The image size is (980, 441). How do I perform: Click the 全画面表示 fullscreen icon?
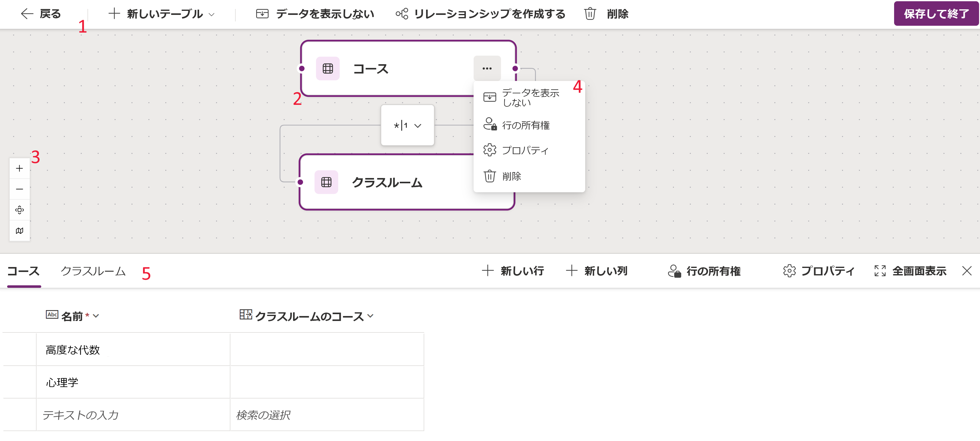[x=880, y=271]
